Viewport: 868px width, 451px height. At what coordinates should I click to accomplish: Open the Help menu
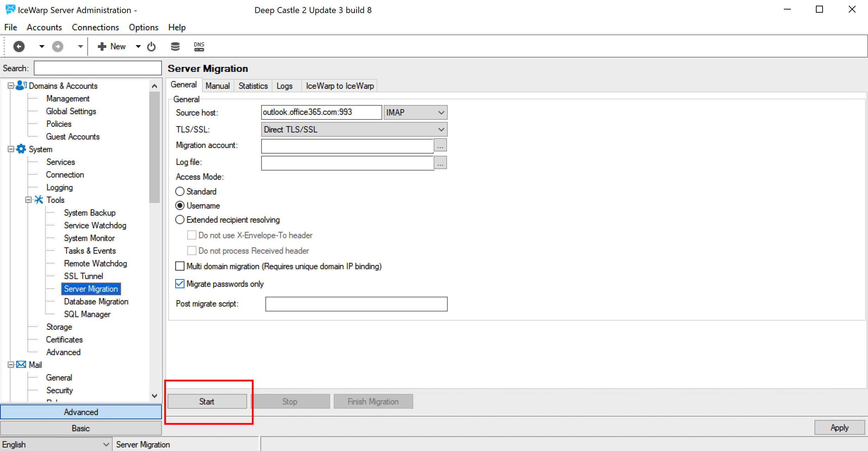177,27
